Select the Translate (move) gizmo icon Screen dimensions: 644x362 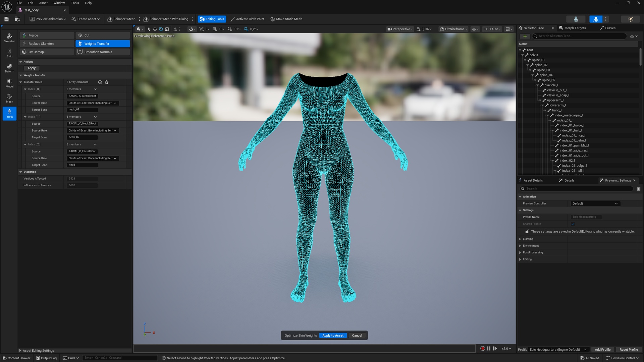[155, 29]
